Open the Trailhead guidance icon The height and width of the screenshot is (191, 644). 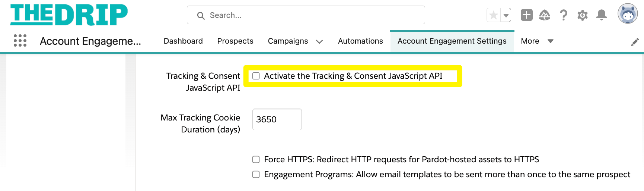click(x=545, y=15)
